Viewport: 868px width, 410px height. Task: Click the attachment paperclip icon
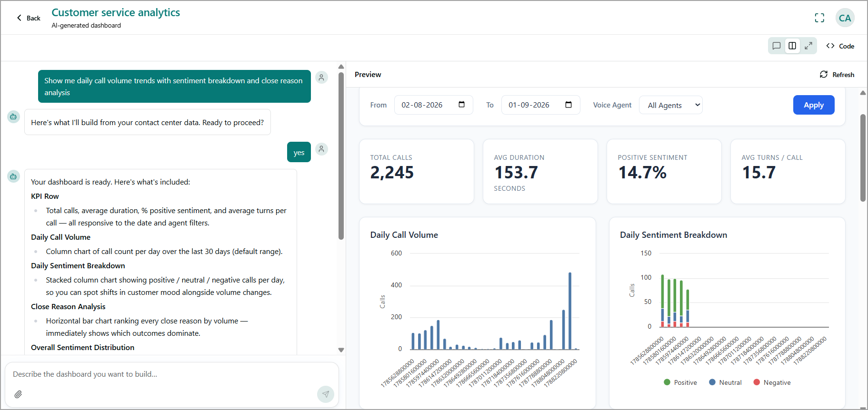click(x=18, y=394)
